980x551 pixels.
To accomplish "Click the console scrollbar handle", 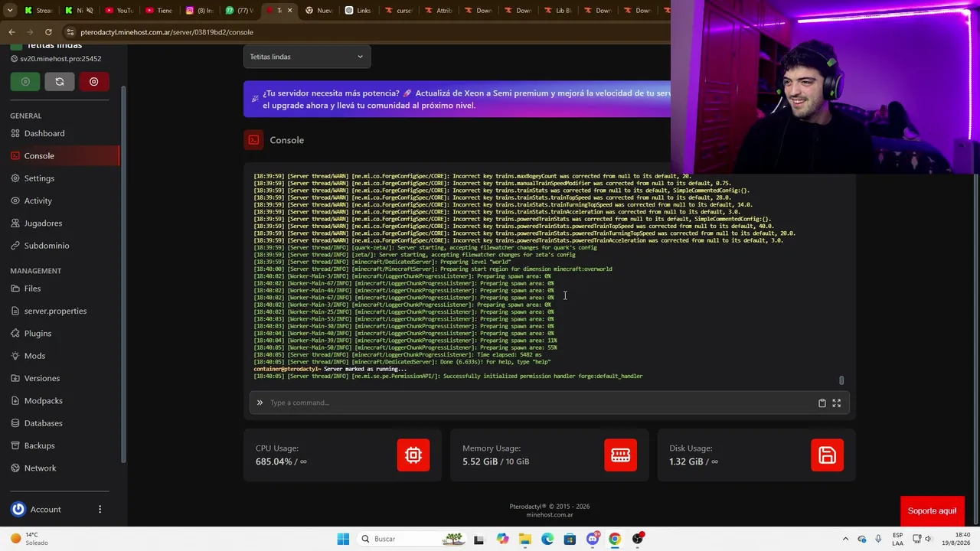I will tap(841, 380).
